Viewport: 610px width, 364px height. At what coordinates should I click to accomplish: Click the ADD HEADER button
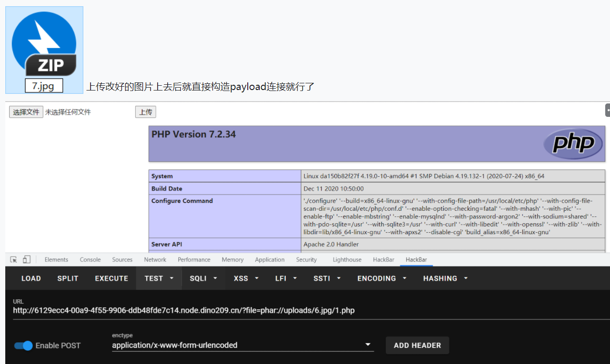417,345
